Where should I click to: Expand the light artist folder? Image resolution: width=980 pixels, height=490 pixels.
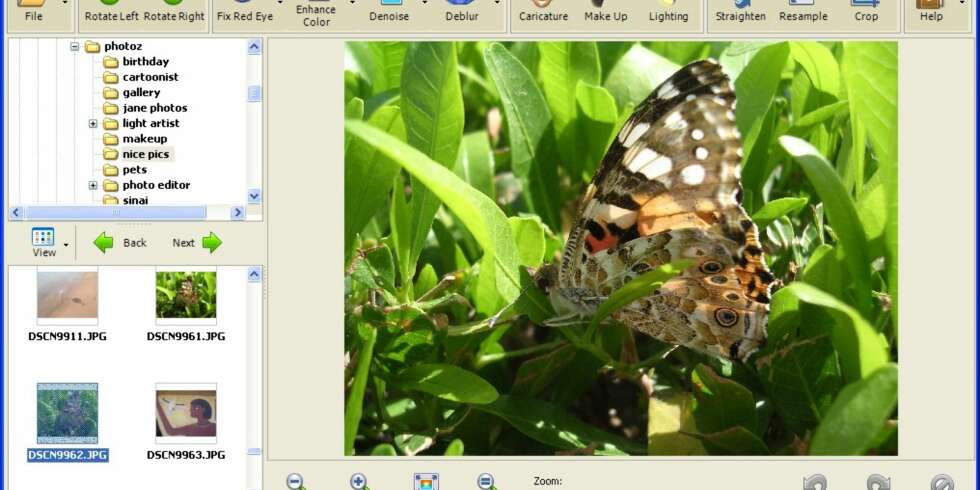[92, 124]
